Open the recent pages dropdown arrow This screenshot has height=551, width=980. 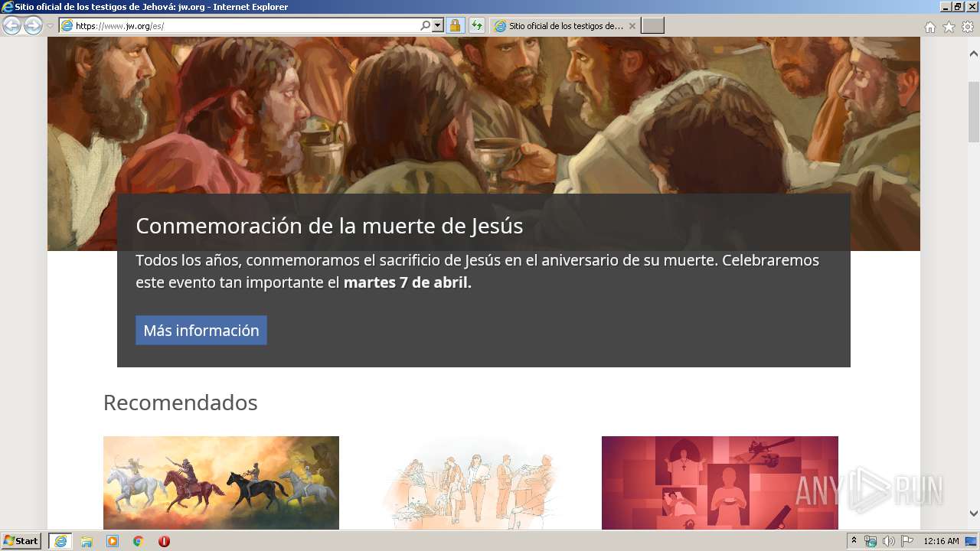pyautogui.click(x=50, y=26)
